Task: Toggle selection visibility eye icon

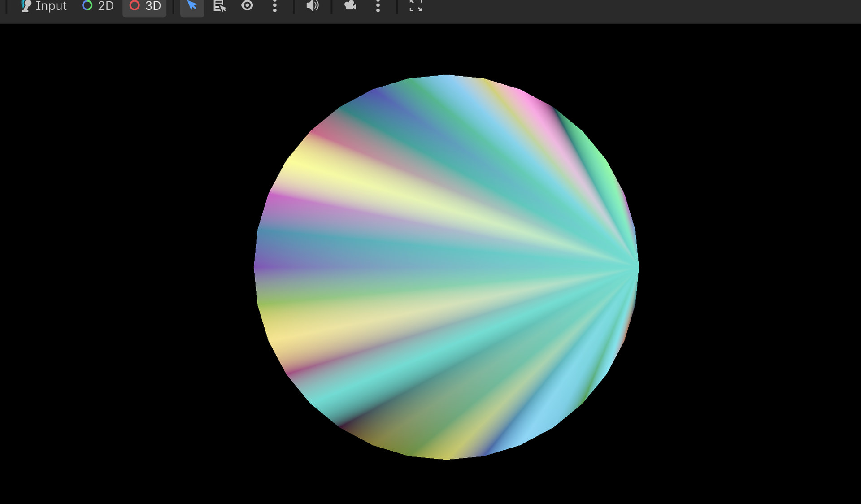Action: [247, 5]
